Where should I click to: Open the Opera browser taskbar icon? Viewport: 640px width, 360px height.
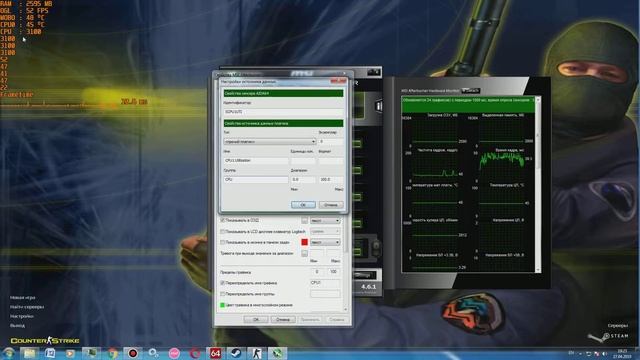[195, 353]
